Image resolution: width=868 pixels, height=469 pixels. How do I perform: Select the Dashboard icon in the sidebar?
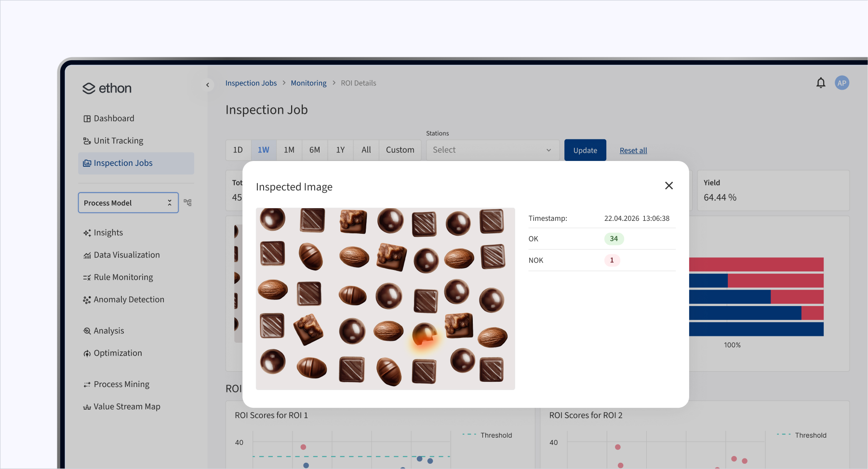pos(87,118)
